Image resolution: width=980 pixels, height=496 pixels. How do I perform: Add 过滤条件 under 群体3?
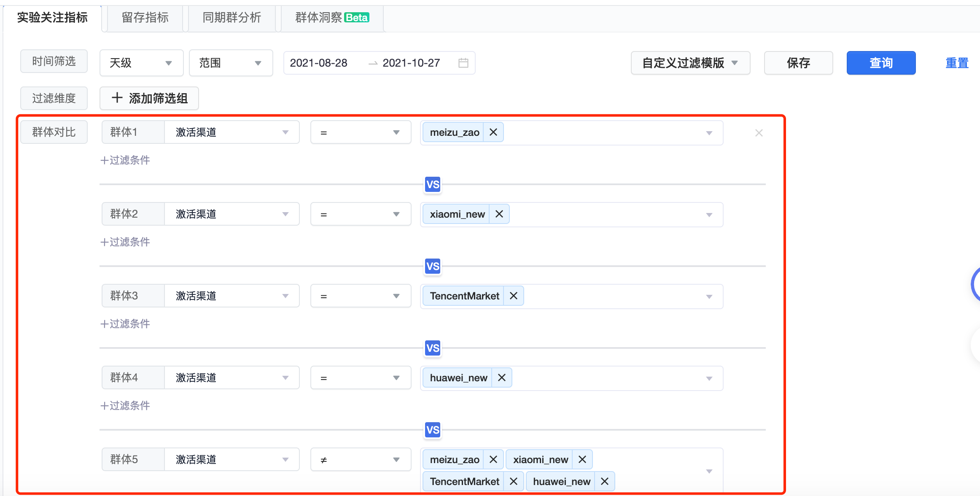click(125, 324)
